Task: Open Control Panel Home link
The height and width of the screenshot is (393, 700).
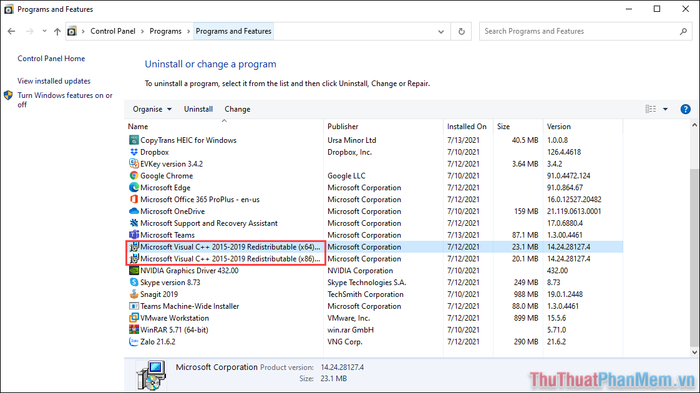Action: 51,59
